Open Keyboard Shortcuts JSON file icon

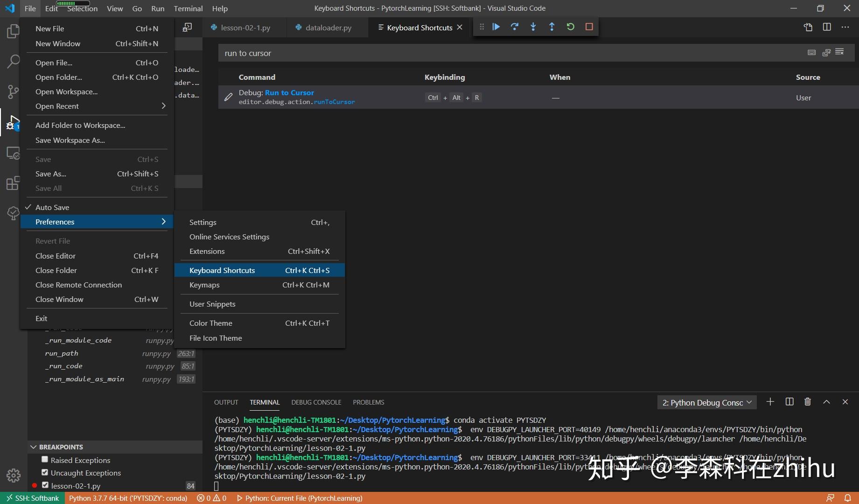[808, 27]
